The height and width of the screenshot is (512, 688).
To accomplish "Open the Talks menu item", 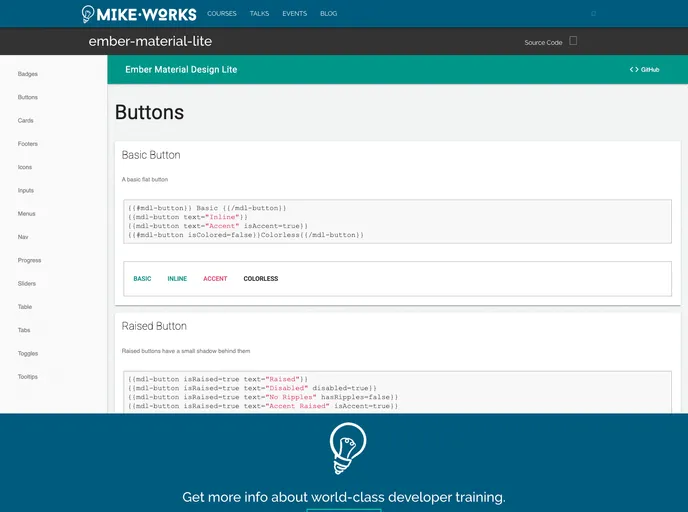I will pyautogui.click(x=259, y=14).
